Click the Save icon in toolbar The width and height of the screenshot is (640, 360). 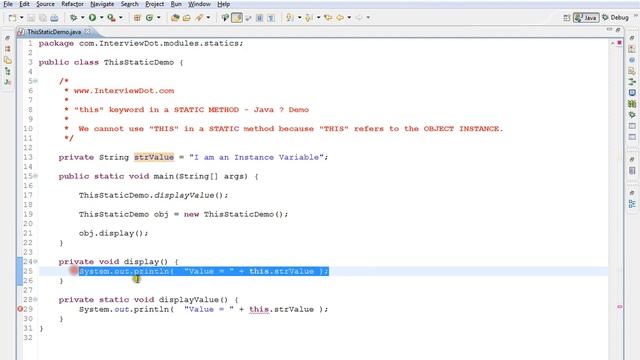[x=31, y=18]
